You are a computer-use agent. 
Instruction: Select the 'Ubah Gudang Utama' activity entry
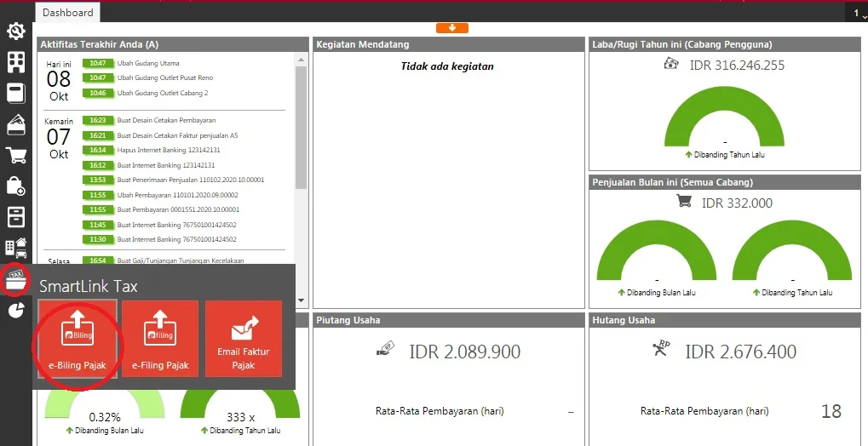click(148, 63)
